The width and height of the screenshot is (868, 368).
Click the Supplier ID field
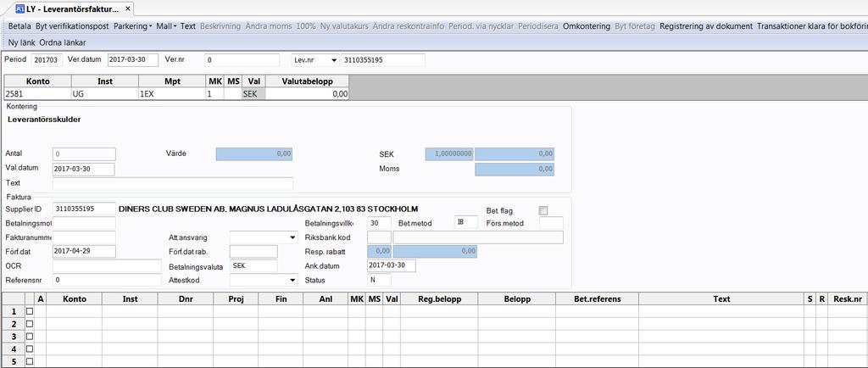click(x=84, y=209)
